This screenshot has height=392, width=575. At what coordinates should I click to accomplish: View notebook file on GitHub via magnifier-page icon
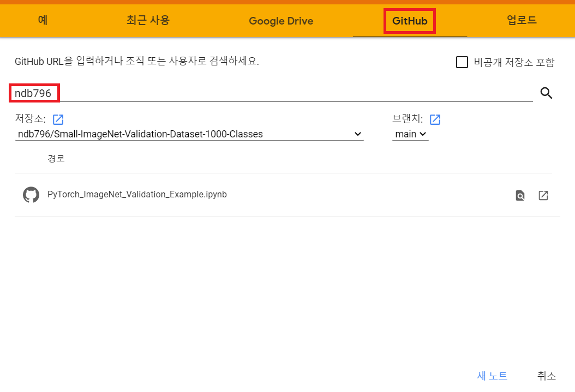click(520, 196)
